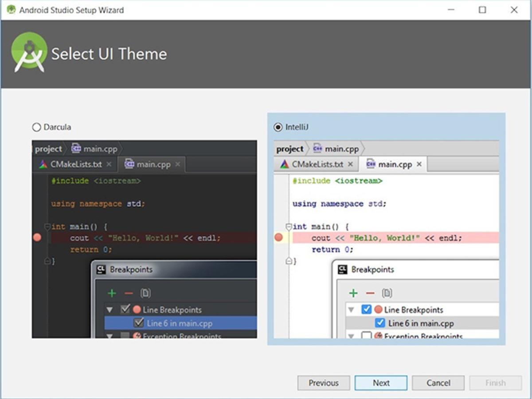Click the Next button

381,383
